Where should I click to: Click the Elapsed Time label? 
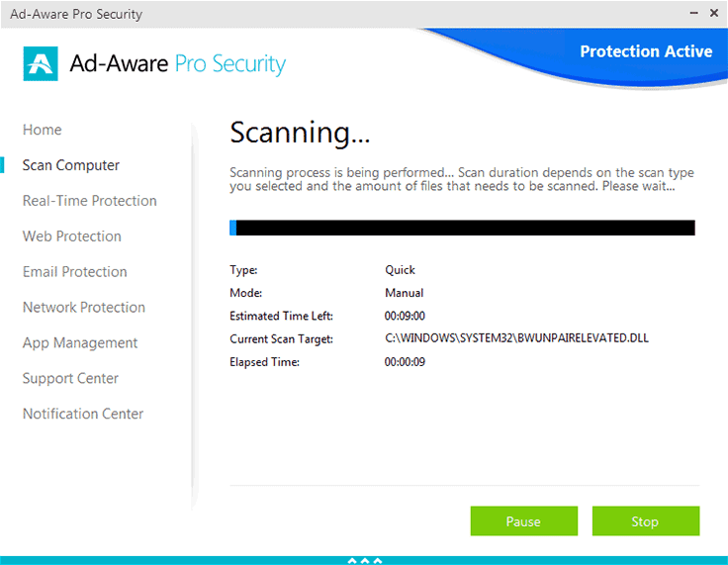(265, 362)
